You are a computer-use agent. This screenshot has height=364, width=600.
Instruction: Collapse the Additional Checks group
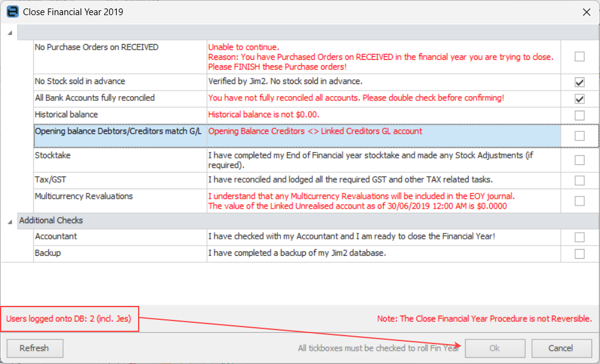tap(10, 221)
